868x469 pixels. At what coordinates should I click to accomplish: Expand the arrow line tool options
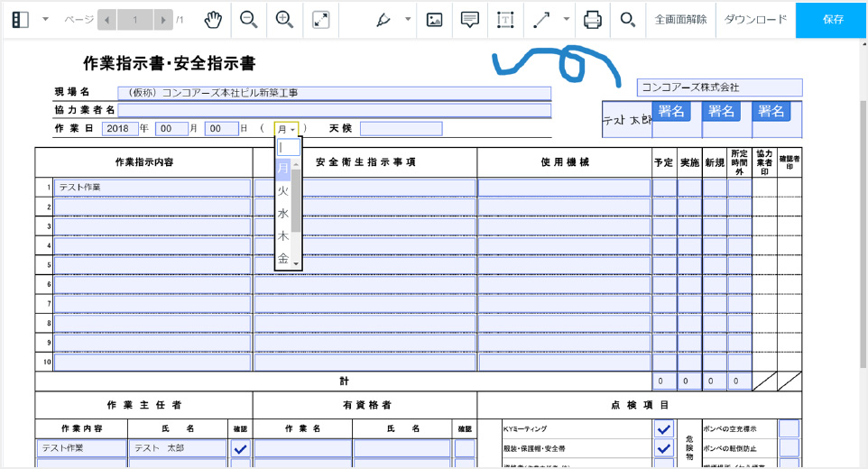tap(566, 19)
